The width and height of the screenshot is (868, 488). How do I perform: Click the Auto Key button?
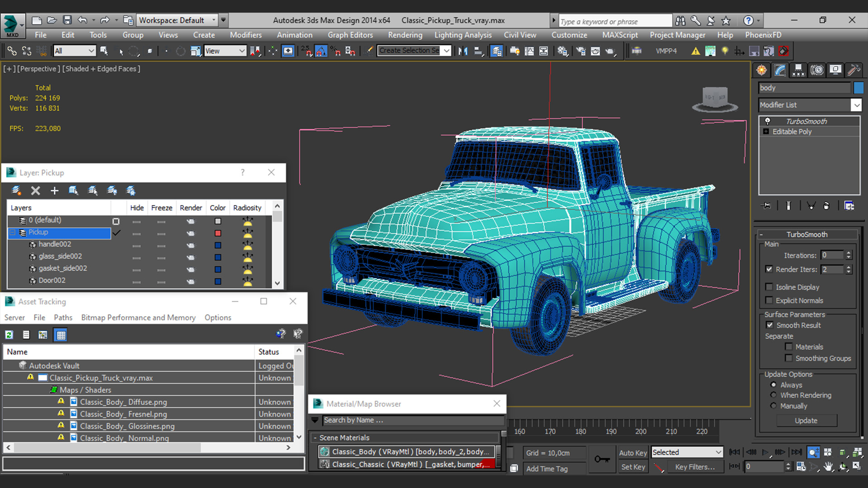coord(633,453)
